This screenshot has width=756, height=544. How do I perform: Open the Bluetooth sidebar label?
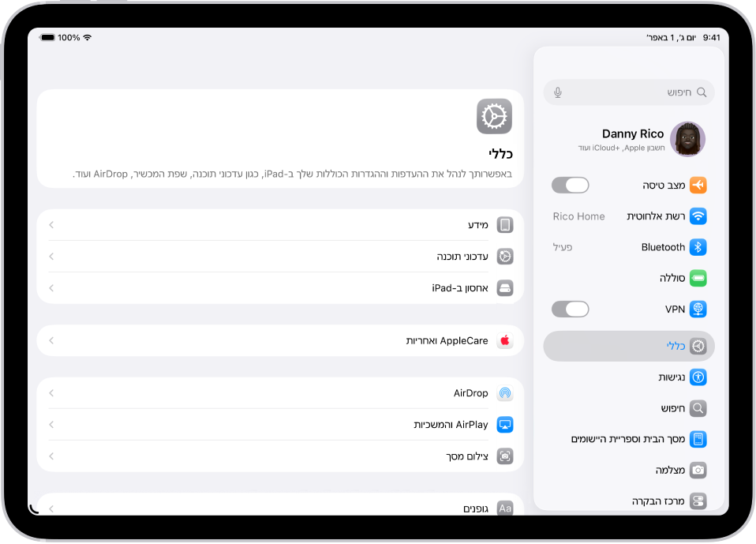click(663, 247)
